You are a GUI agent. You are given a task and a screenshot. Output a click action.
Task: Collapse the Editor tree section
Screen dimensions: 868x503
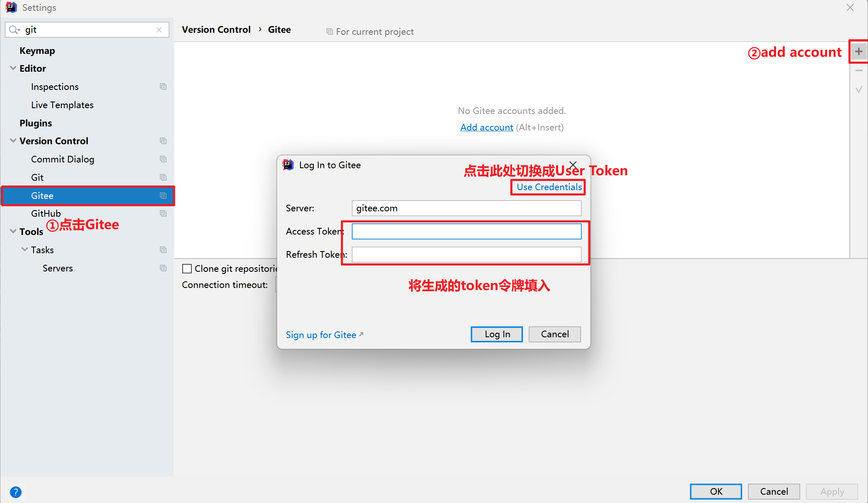point(13,68)
